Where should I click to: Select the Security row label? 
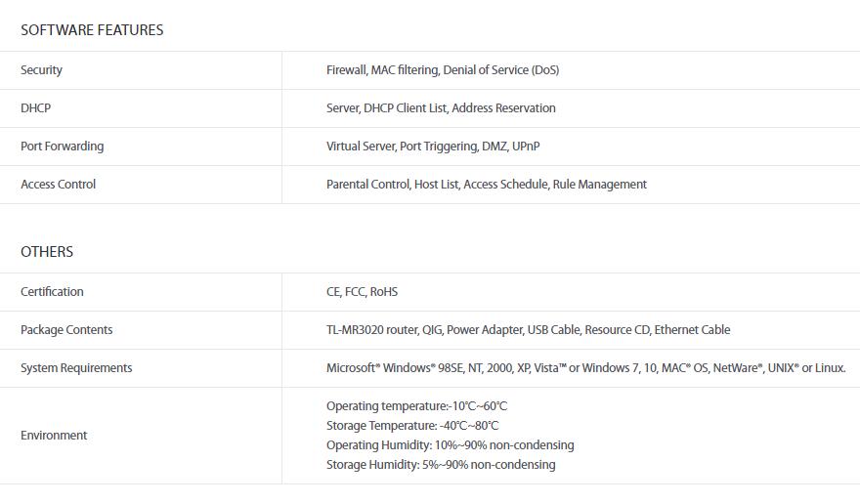(x=41, y=70)
